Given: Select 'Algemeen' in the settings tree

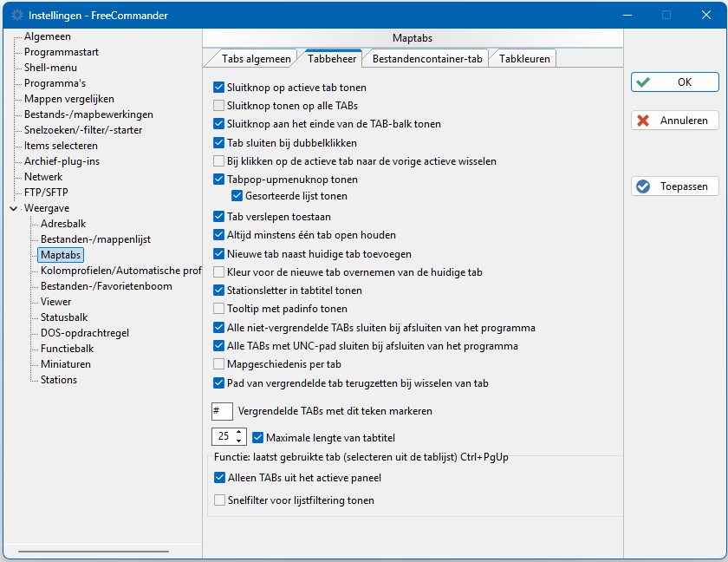Looking at the screenshot, I should (x=48, y=36).
